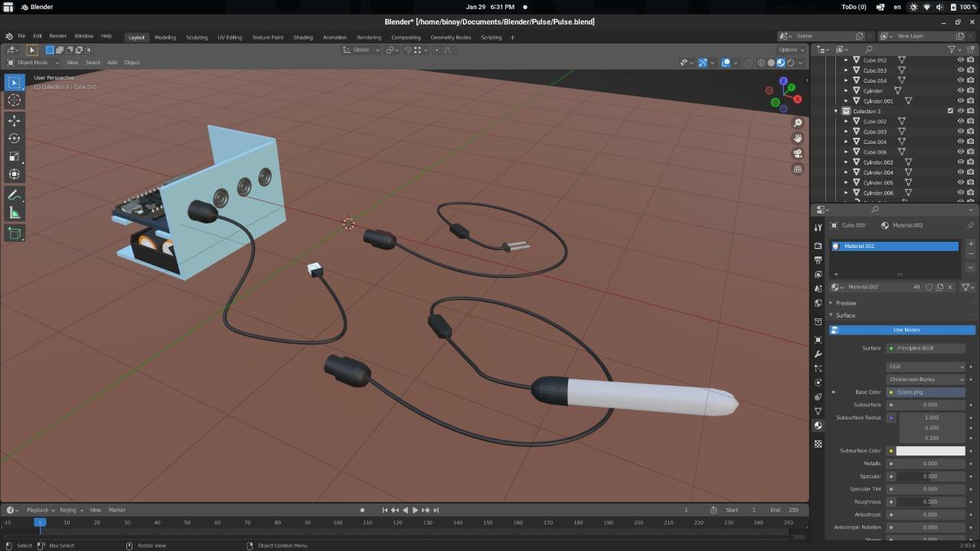This screenshot has width=980, height=551.
Task: Select the Measure tool
Action: coord(14,213)
